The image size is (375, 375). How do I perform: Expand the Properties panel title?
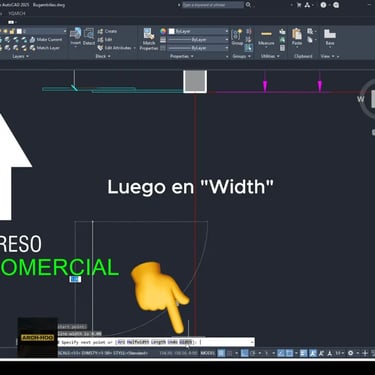click(182, 56)
